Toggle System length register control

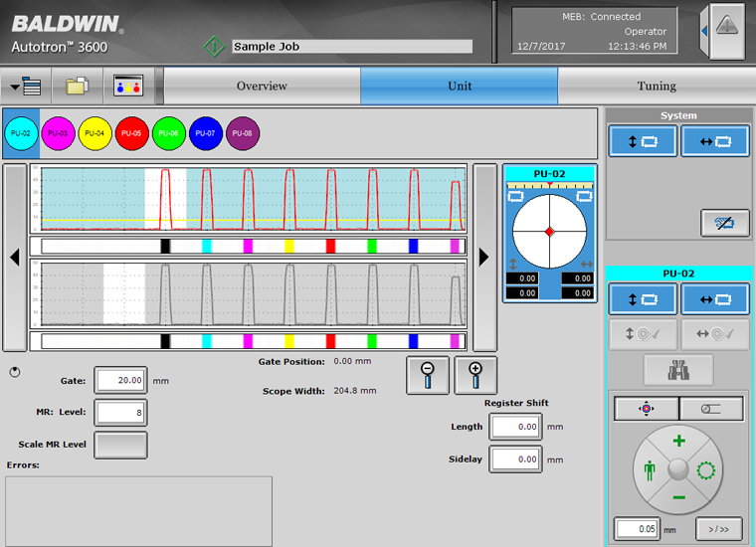(643, 141)
